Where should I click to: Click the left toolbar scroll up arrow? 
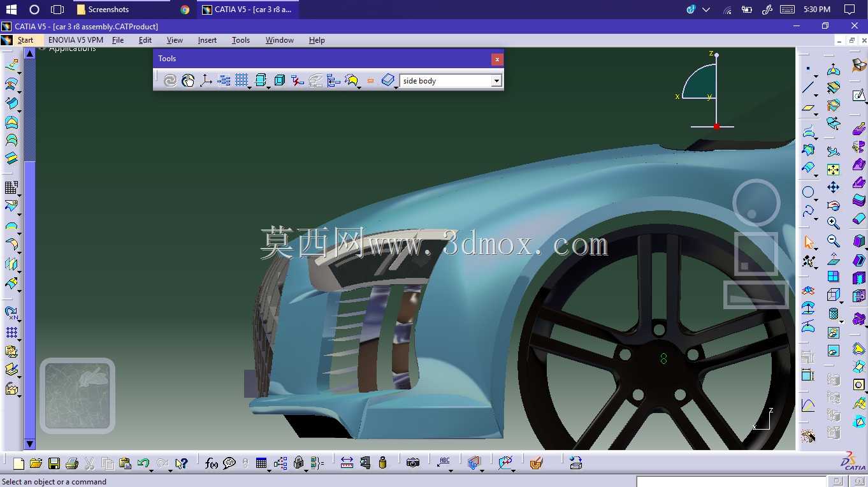29,53
